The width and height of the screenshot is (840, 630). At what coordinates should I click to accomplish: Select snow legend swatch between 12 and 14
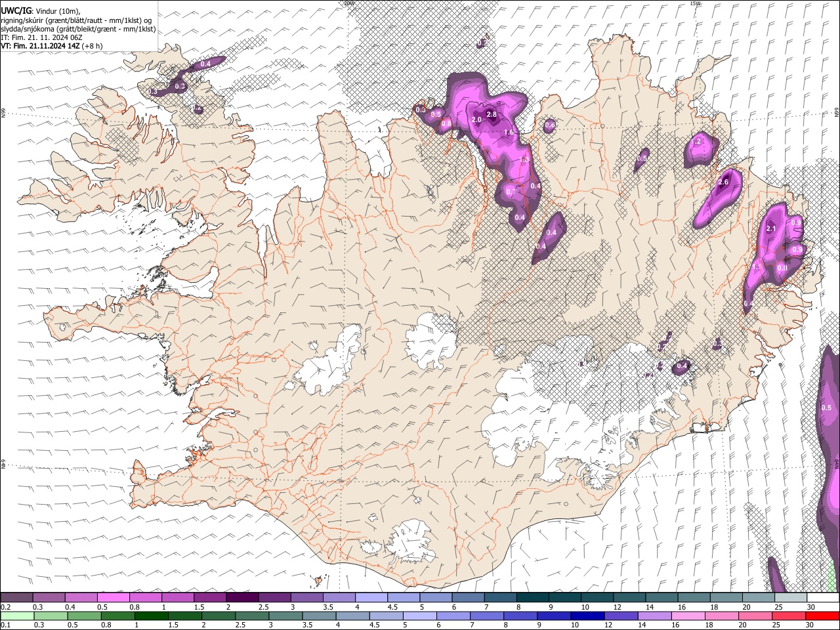point(629,598)
